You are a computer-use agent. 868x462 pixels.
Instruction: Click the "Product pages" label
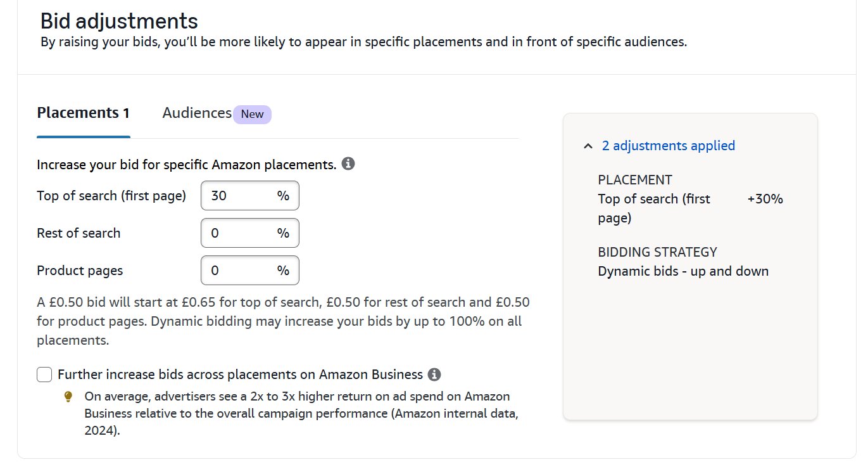[79, 270]
